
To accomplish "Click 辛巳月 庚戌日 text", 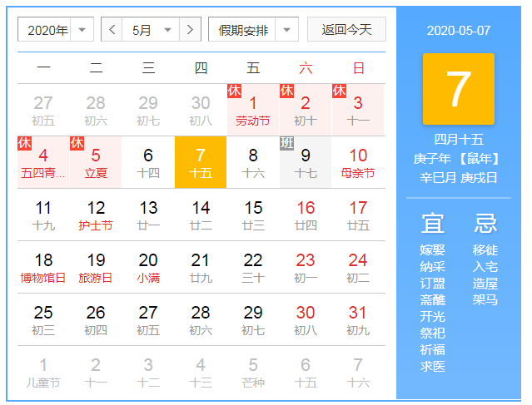I will point(459,178).
